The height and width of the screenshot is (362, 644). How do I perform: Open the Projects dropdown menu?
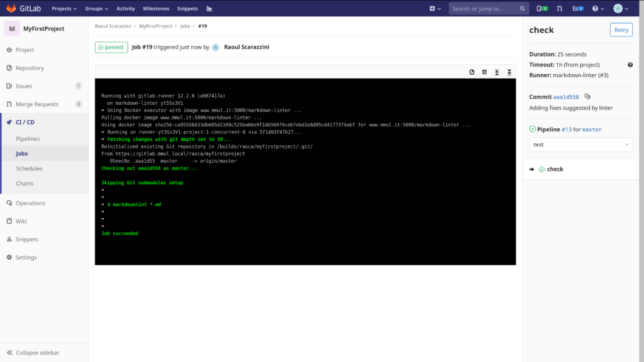coord(64,8)
